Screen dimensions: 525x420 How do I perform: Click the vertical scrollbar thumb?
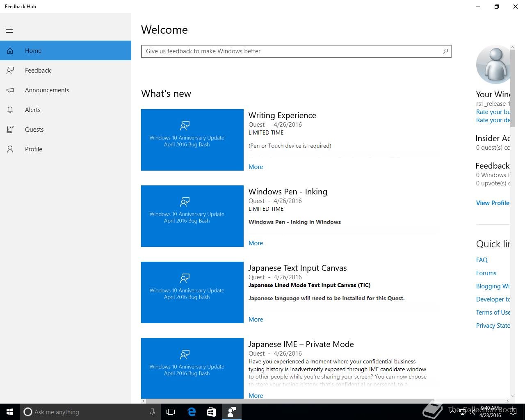coord(513,88)
